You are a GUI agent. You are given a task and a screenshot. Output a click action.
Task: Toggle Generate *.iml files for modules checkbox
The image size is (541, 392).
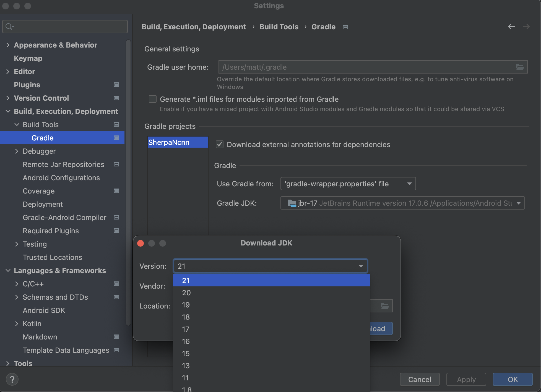click(x=152, y=100)
